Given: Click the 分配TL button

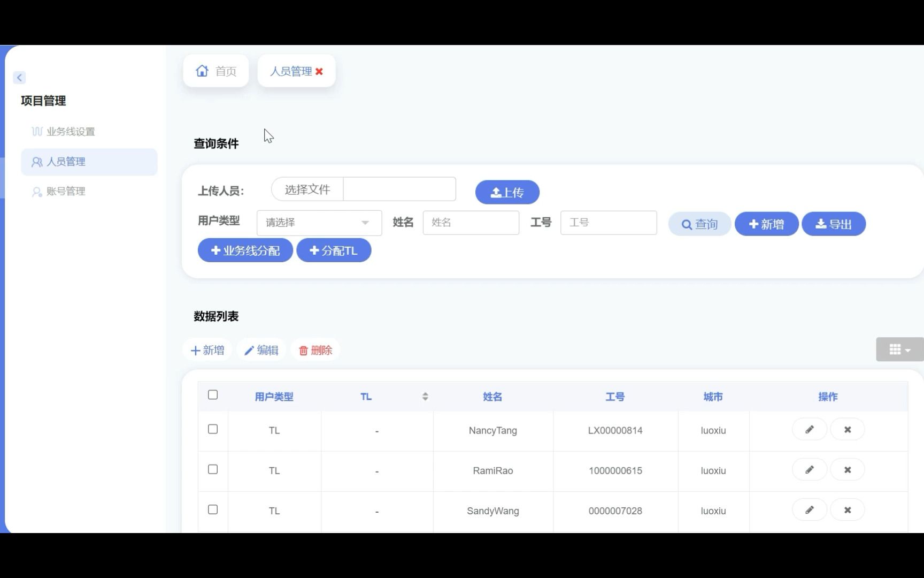Looking at the screenshot, I should 334,250.
